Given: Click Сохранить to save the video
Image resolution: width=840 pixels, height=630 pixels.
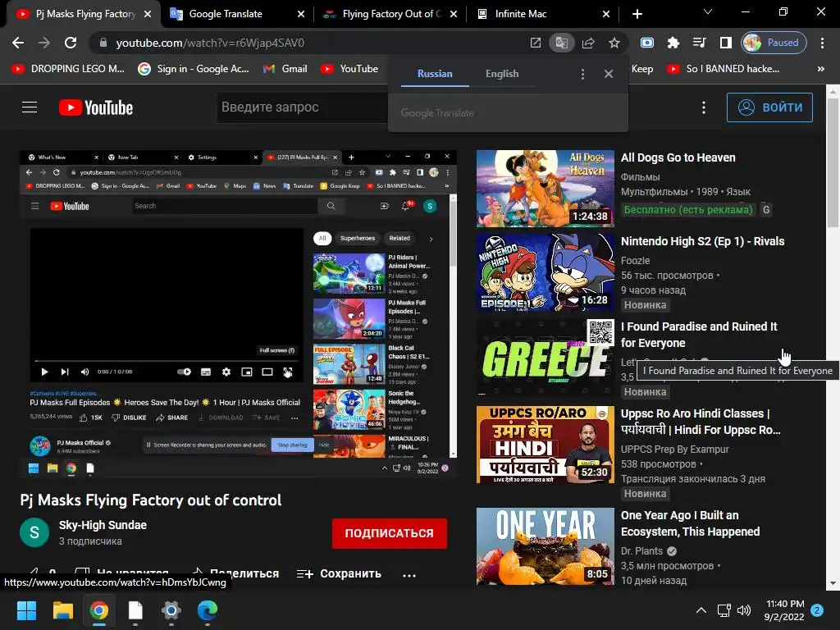Looking at the screenshot, I should [339, 573].
